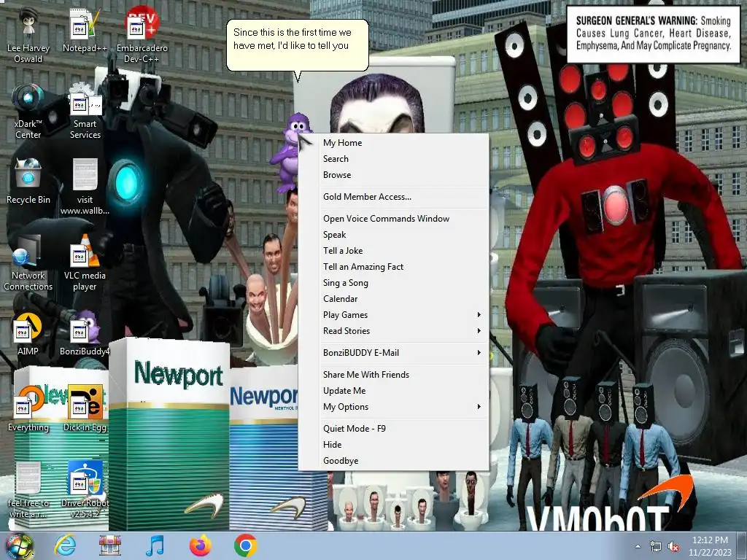Select the Everything desktop shortcut
Image resolution: width=747 pixels, height=560 pixels.
tap(28, 410)
